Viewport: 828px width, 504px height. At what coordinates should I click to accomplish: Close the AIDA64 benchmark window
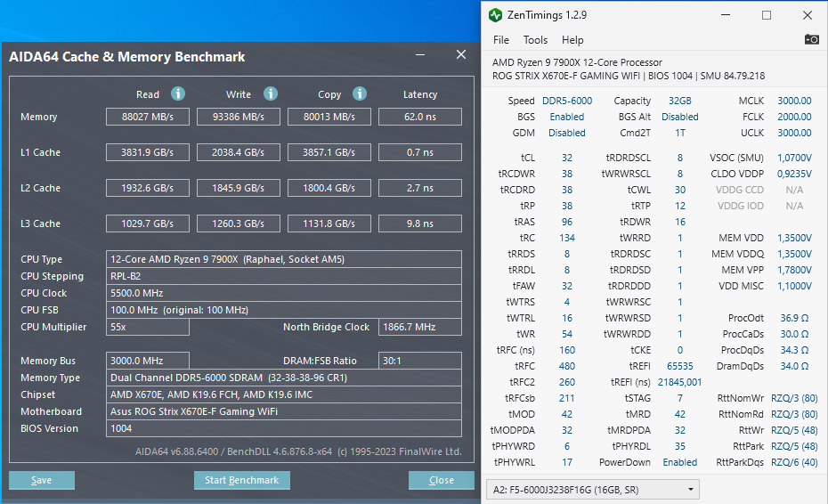(461, 54)
